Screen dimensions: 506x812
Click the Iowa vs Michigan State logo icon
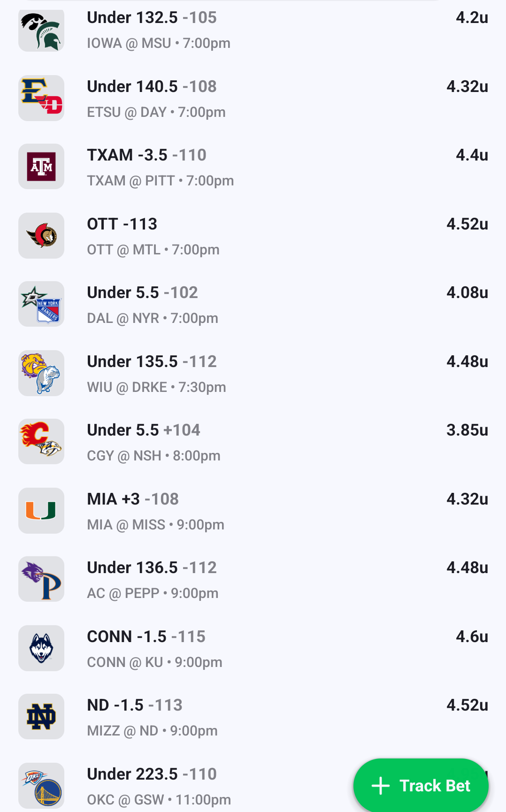click(x=41, y=30)
